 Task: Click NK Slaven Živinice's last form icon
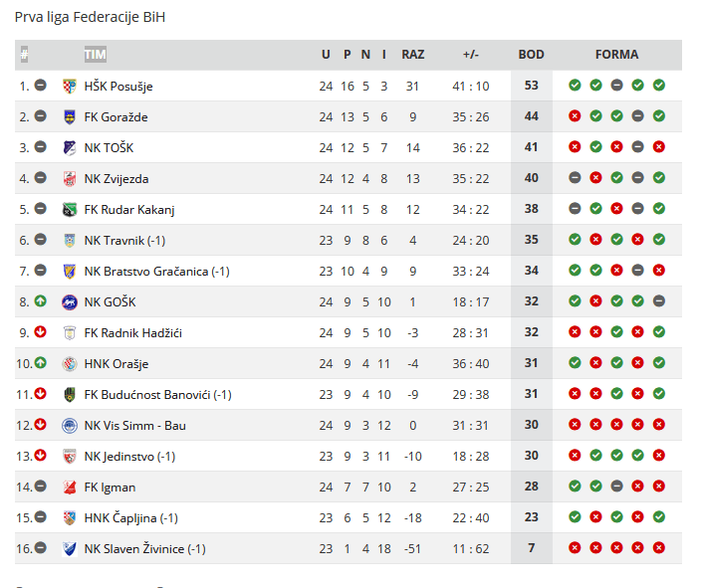(x=659, y=548)
